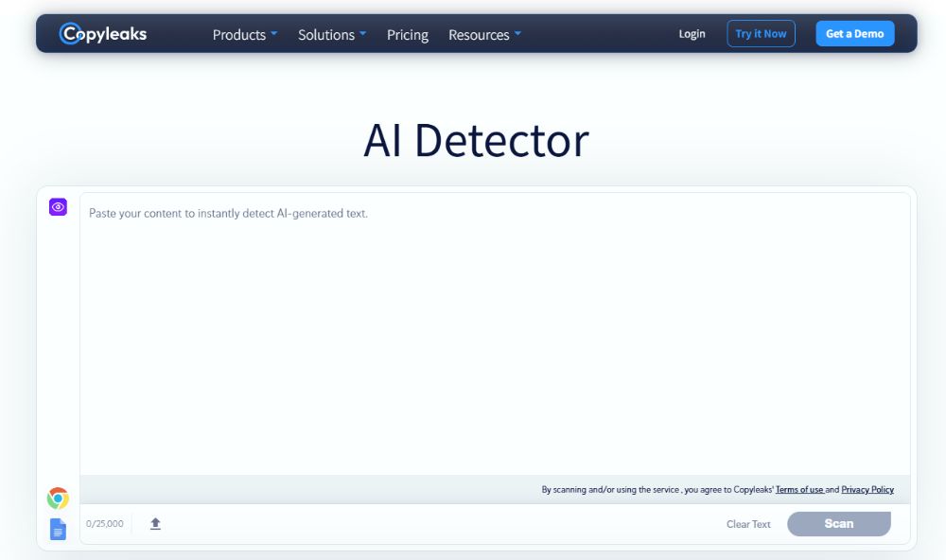This screenshot has height=560, width=946.
Task: Open the Resources dropdown chevron
Action: (x=518, y=35)
